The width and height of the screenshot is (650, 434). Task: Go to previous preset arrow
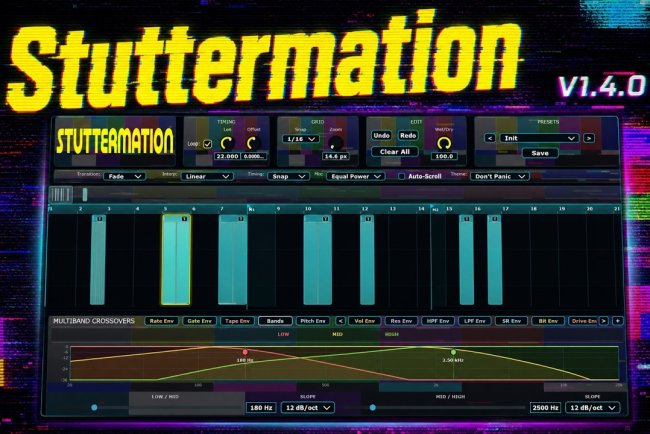490,138
